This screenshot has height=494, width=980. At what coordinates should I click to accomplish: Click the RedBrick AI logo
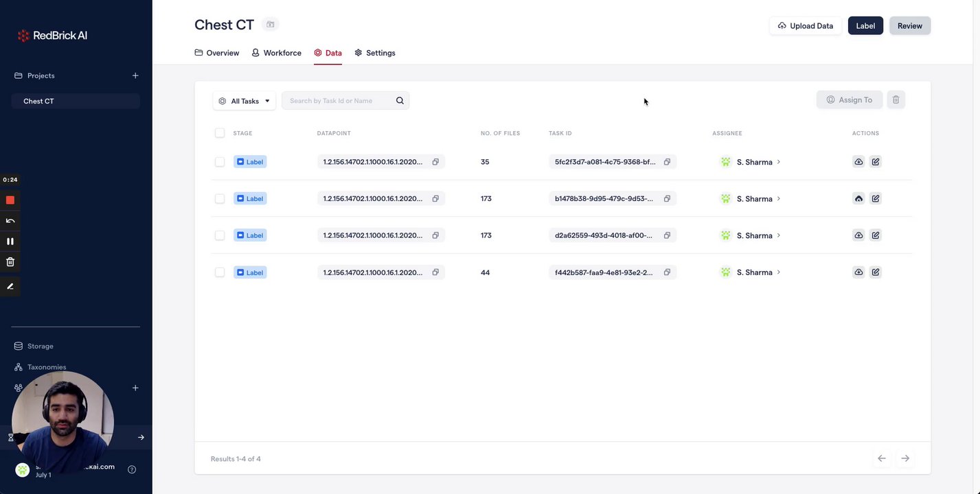52,35
